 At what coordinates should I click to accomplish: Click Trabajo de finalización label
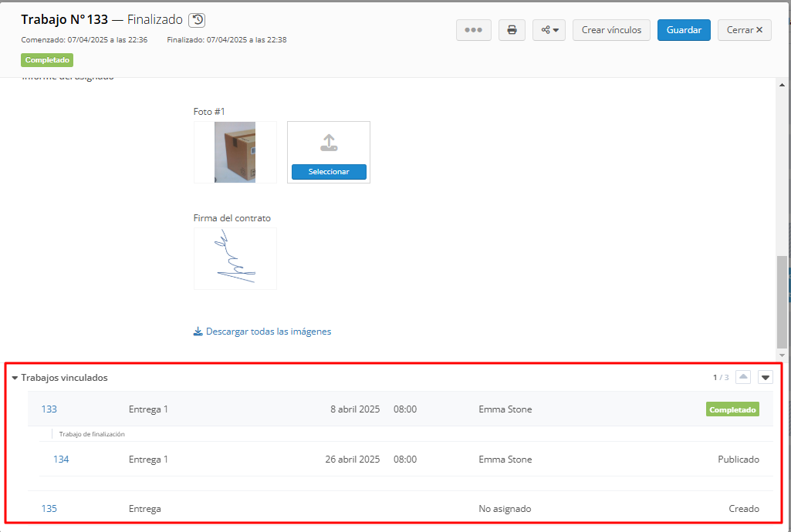coord(92,434)
